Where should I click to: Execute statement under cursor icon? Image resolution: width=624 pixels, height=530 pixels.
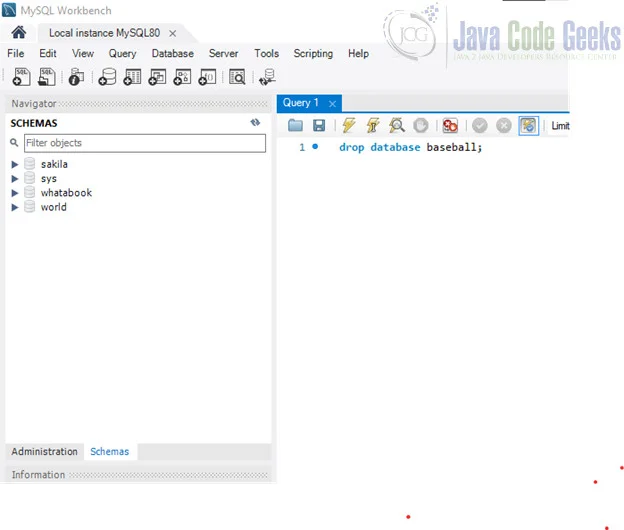click(x=373, y=125)
